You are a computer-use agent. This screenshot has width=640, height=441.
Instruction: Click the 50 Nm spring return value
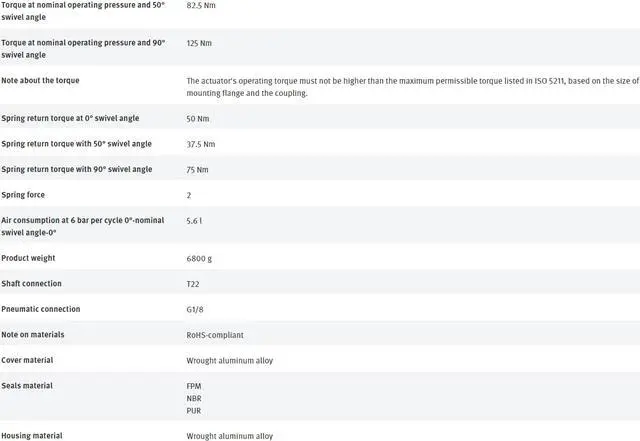[197, 118]
